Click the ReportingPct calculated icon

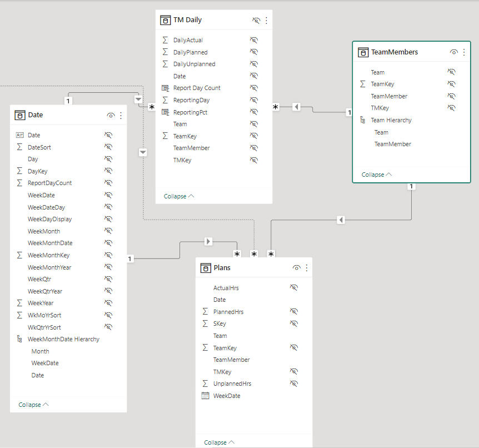coord(165,112)
